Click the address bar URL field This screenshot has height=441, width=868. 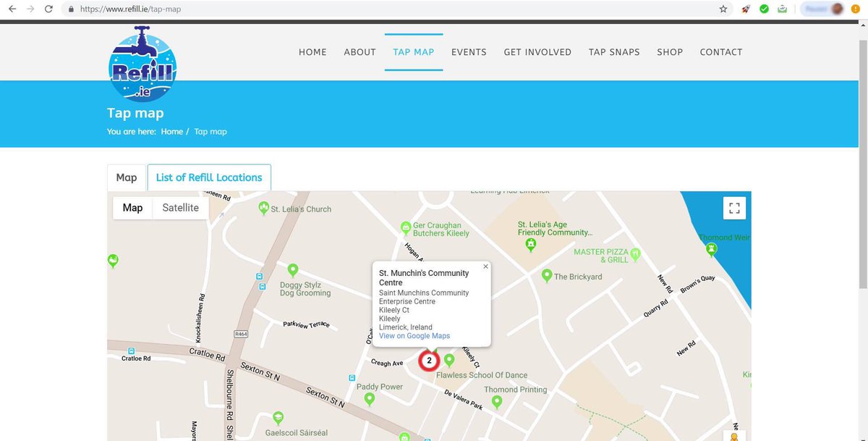391,9
